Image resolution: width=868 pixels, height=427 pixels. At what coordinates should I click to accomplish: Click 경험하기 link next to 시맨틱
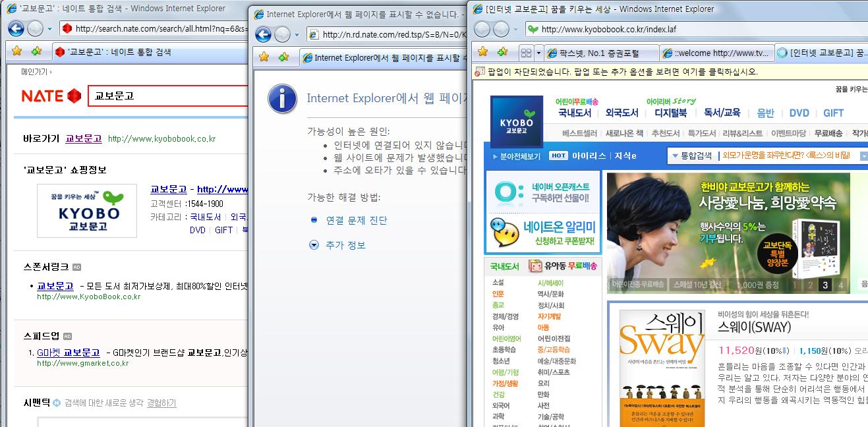(161, 403)
